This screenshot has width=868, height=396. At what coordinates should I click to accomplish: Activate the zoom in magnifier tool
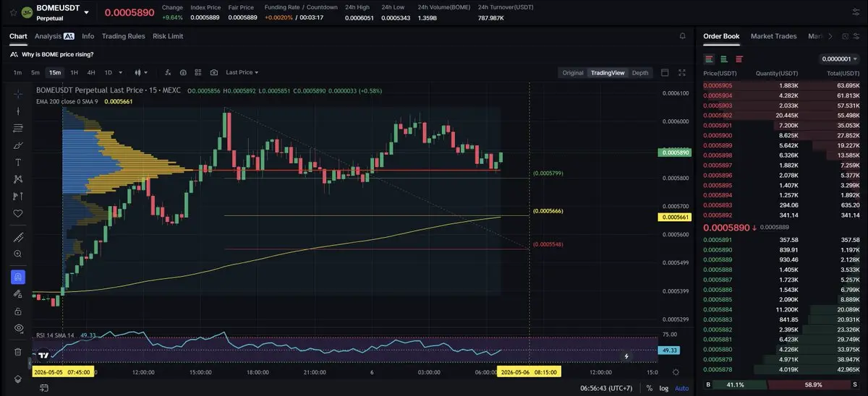[18, 254]
